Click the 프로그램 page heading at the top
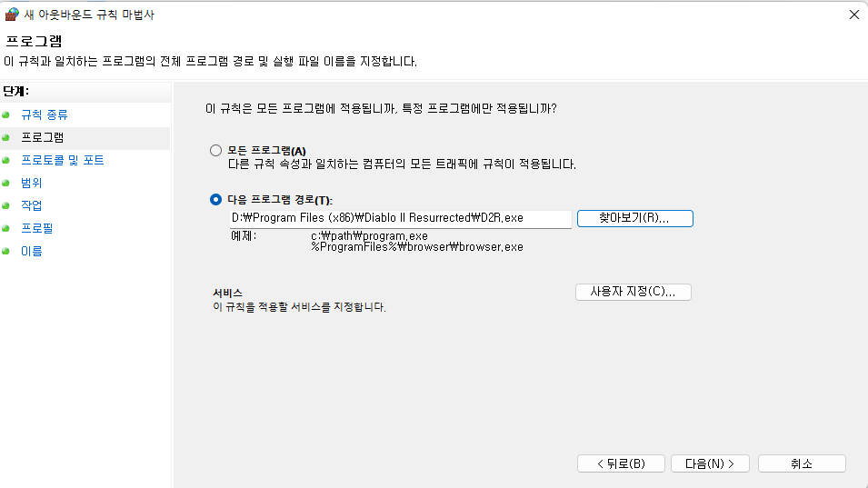The image size is (868, 488). click(34, 41)
